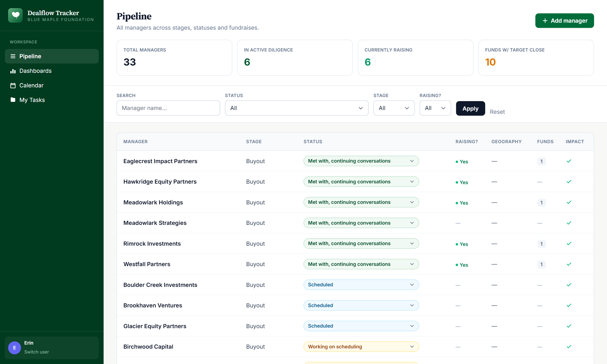
Task: Click funds count badge for Meadowlark Holdings
Action: 541,203
